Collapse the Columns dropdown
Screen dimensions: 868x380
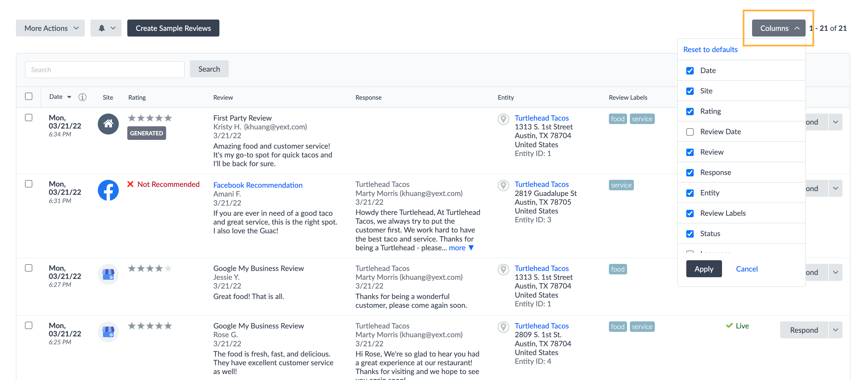coord(779,28)
